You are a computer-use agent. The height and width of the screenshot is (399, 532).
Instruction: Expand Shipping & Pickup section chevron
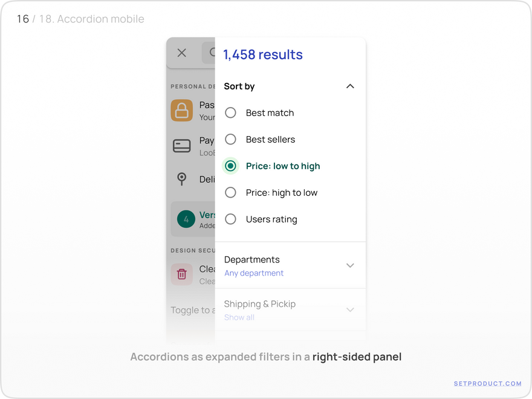click(x=350, y=310)
